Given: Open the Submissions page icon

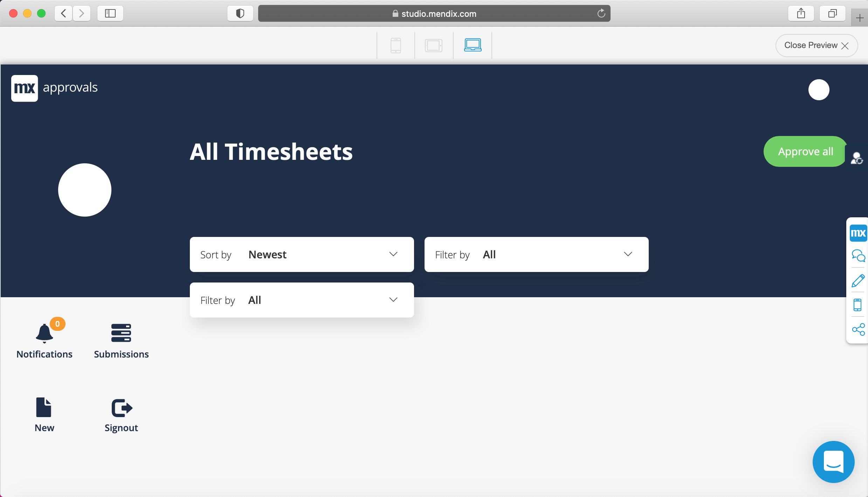Looking at the screenshot, I should pos(121,333).
